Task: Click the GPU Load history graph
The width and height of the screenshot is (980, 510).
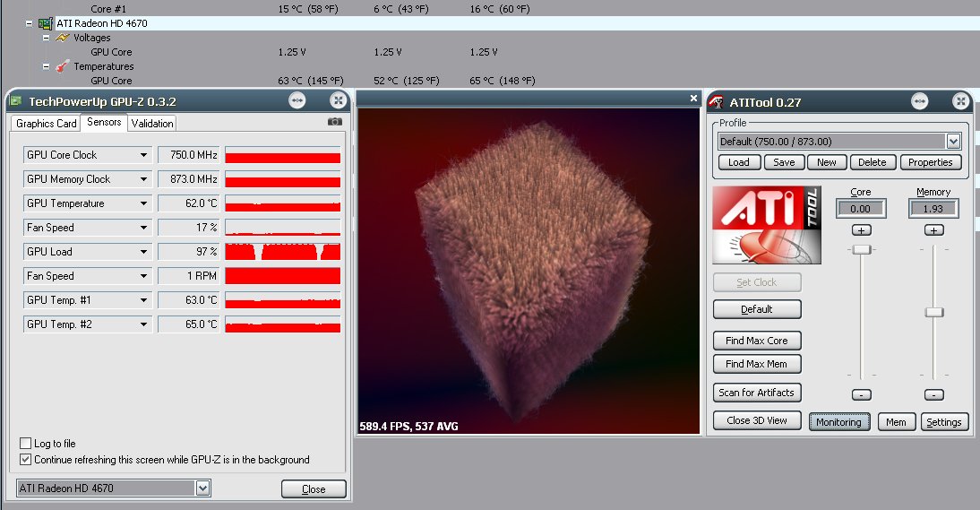Action: [282, 252]
